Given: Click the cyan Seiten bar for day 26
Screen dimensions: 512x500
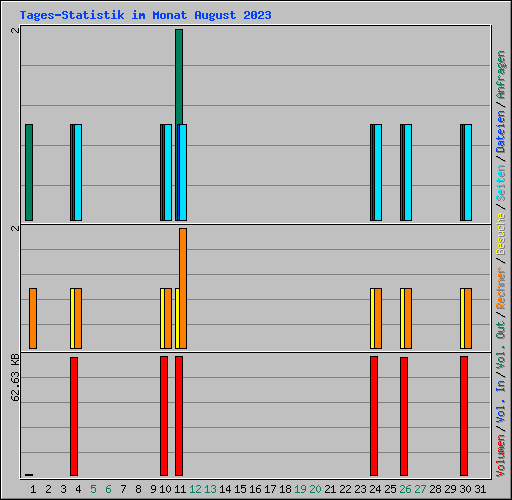Looking at the screenshot, I should pyautogui.click(x=408, y=172).
